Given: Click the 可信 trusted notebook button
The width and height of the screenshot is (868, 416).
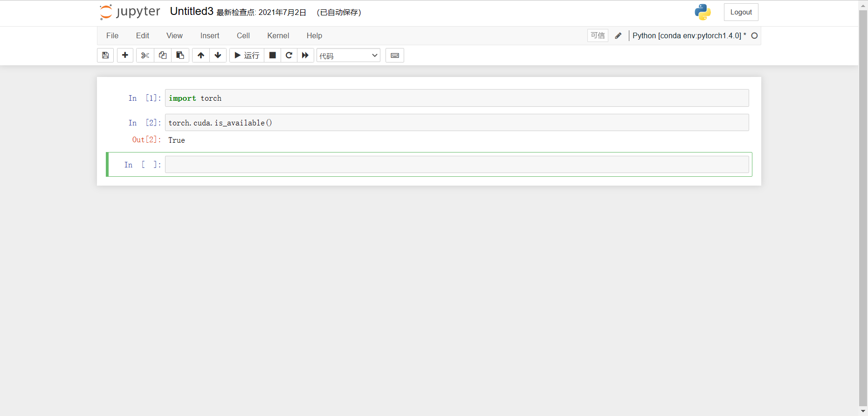Looking at the screenshot, I should (x=598, y=36).
